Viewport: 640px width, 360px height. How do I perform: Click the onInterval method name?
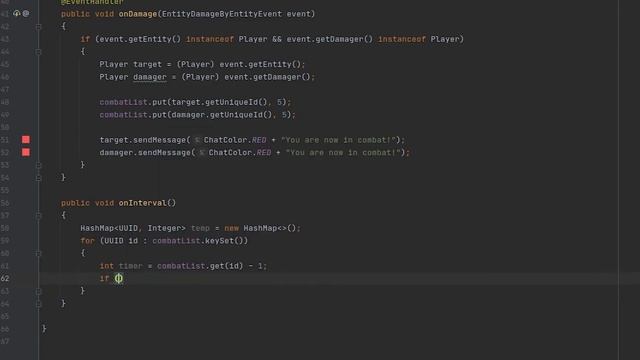143,203
